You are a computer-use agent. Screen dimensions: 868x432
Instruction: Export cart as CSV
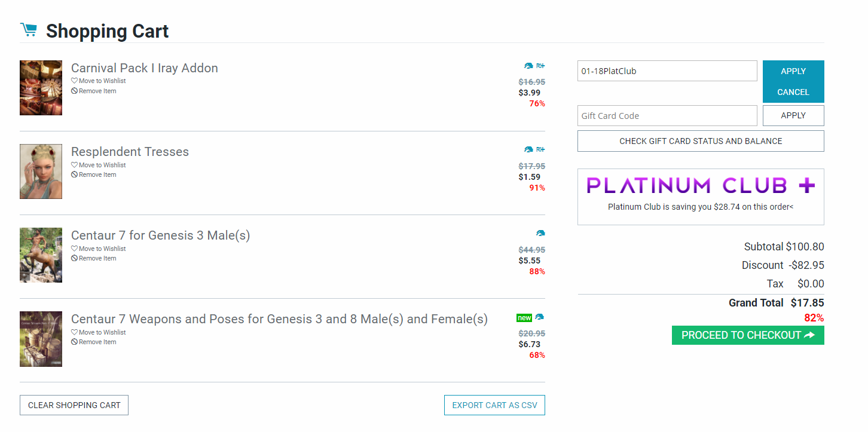pyautogui.click(x=494, y=405)
